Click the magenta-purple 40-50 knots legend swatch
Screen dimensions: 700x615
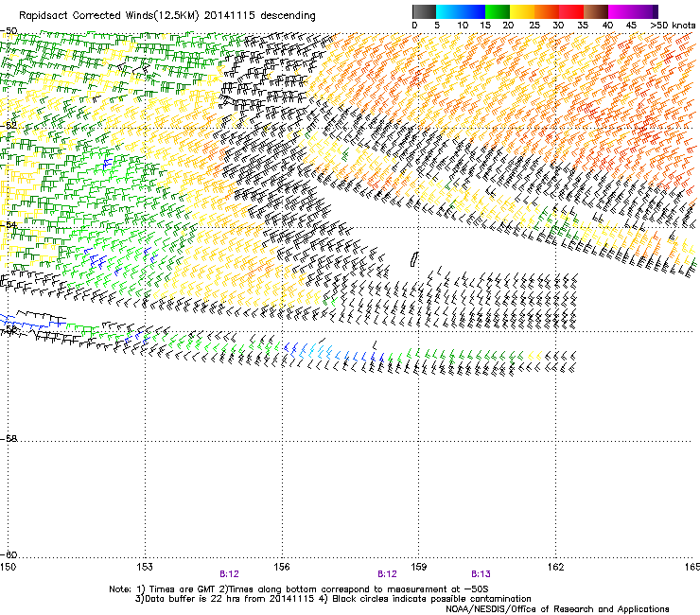(x=633, y=11)
